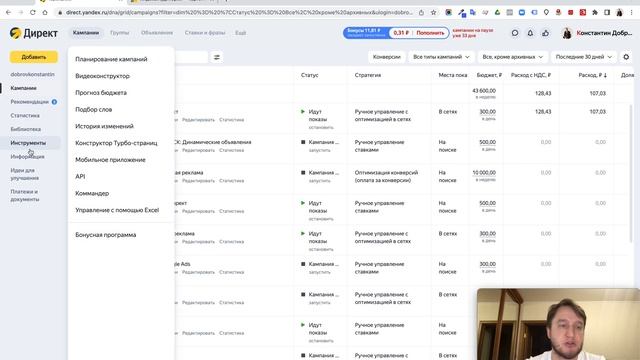The image size is (640, 360).
Task: Select Управление с помощью Excel
Action: pos(117,210)
